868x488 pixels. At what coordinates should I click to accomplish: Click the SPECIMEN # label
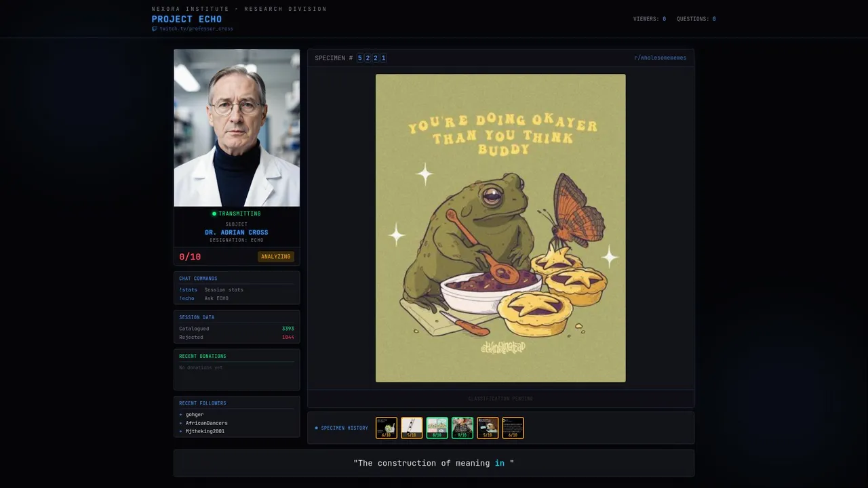pyautogui.click(x=334, y=58)
